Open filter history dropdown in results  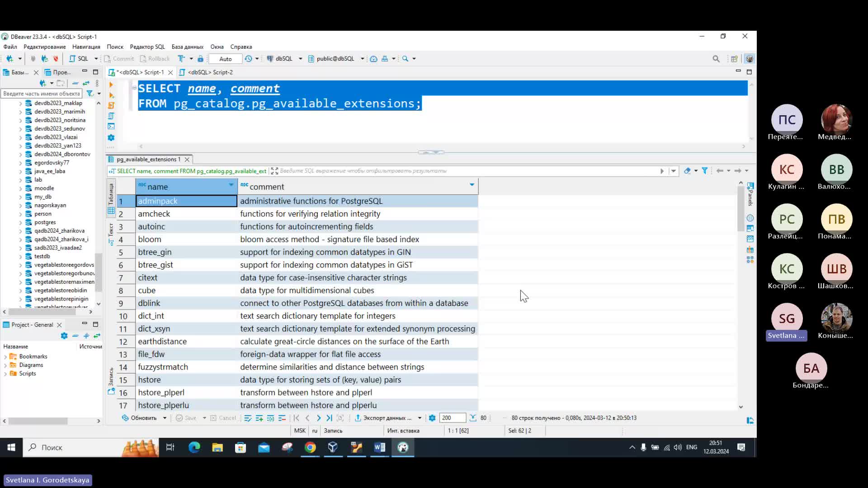coord(674,171)
